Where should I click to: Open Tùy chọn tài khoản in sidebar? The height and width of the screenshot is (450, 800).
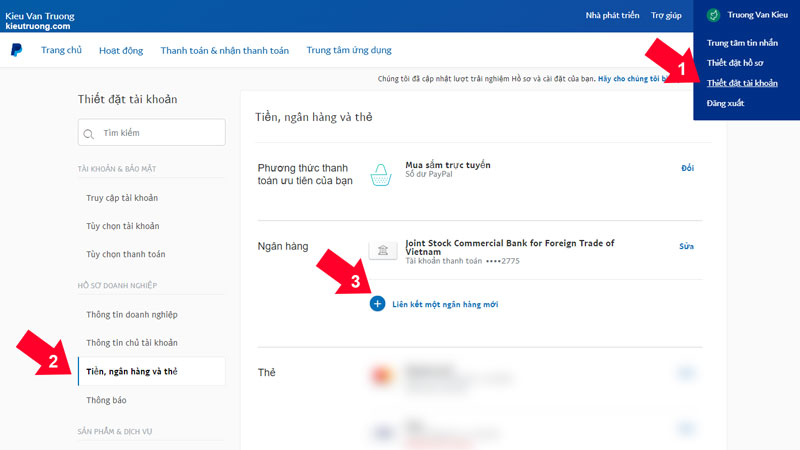tap(122, 226)
